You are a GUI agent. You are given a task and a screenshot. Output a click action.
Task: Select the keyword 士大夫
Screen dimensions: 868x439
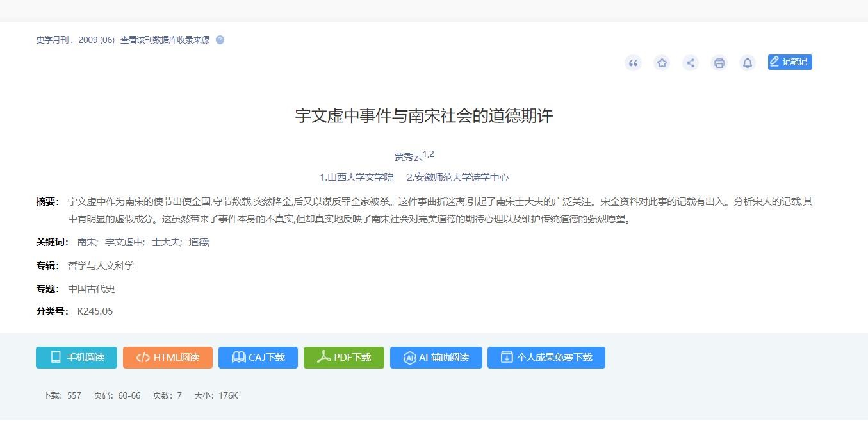pos(166,242)
